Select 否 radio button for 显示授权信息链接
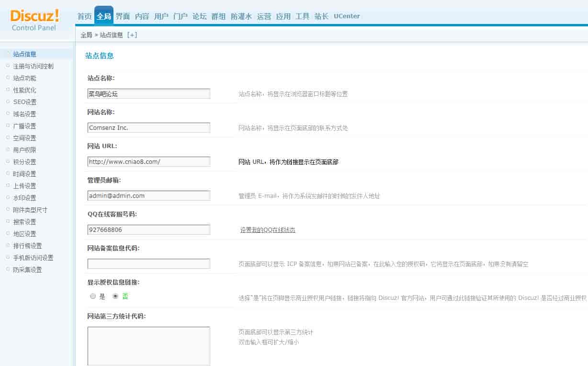Viewport: 588px width, 366px height. click(x=115, y=297)
